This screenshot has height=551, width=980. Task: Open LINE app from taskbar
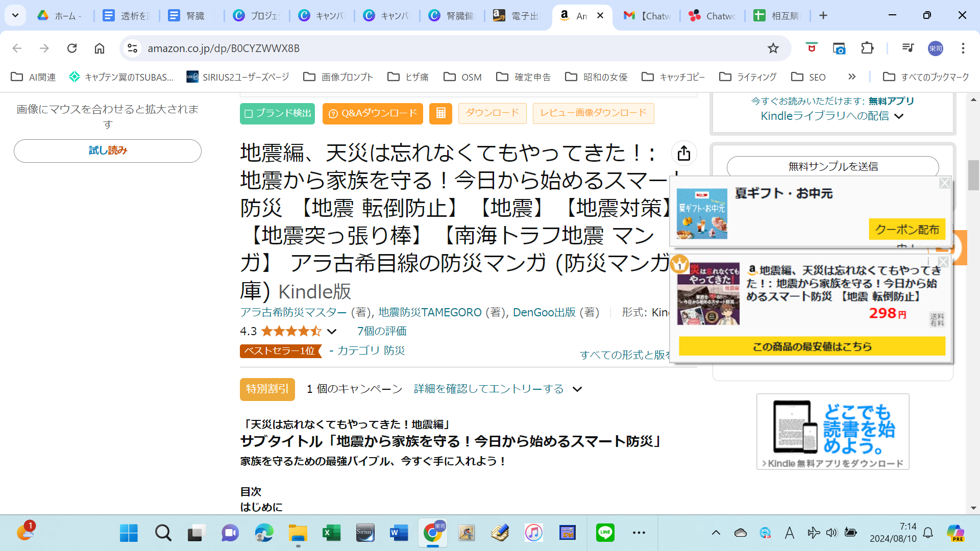pos(605,533)
